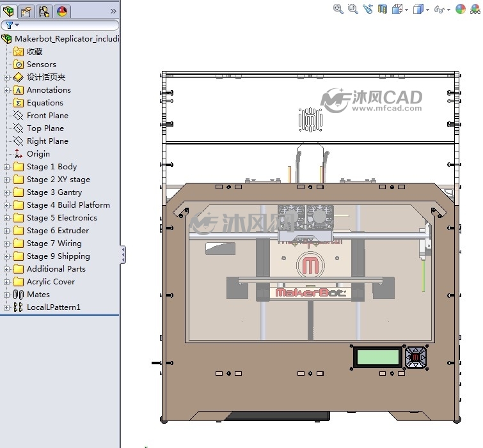Select the Zoom to Area tool
Image resolution: width=483 pixels, height=448 pixels.
pyautogui.click(x=352, y=9)
